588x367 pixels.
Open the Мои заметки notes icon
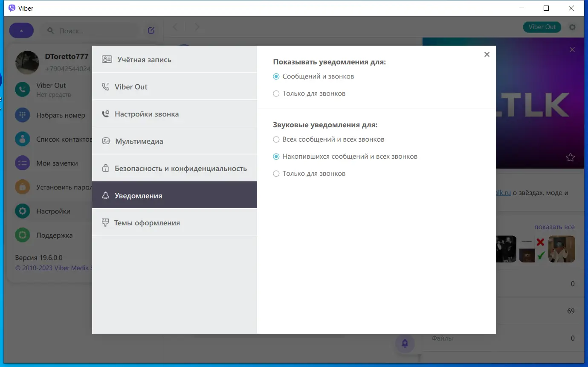[22, 163]
